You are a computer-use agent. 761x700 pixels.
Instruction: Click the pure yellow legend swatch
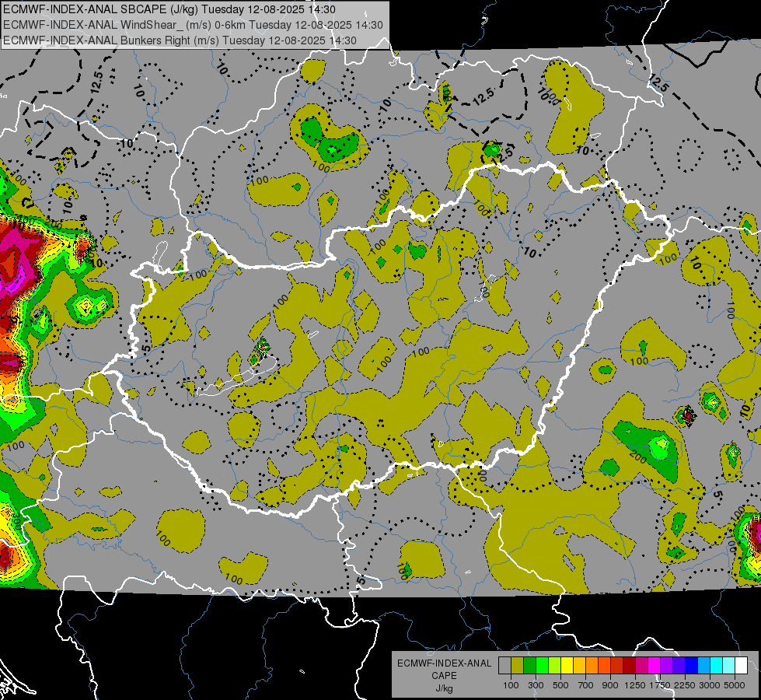(567, 666)
